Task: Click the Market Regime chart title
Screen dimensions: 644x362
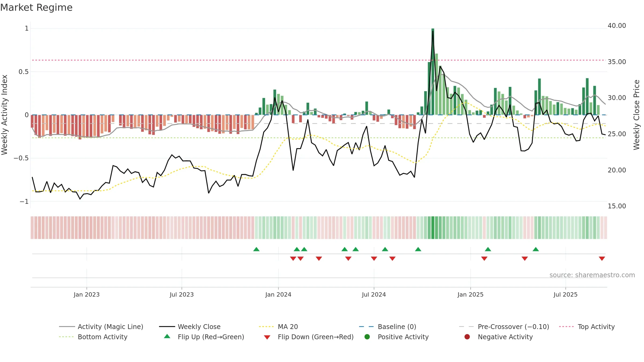Action: pyautogui.click(x=36, y=8)
